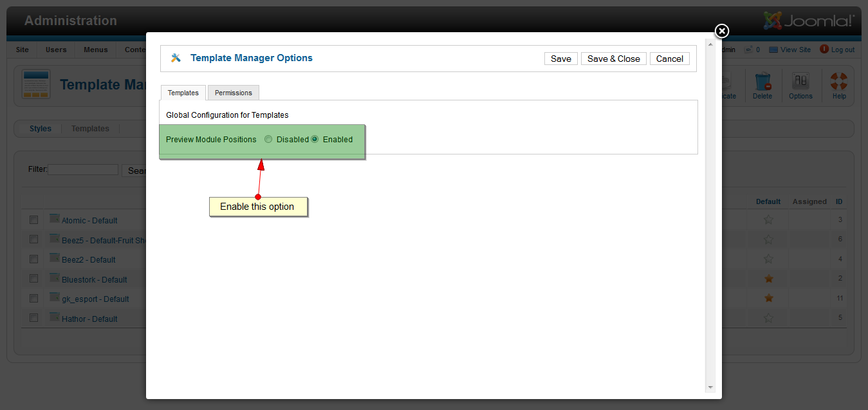Select the Disabled radio button
Viewport: 868px width, 410px height.
click(x=268, y=139)
